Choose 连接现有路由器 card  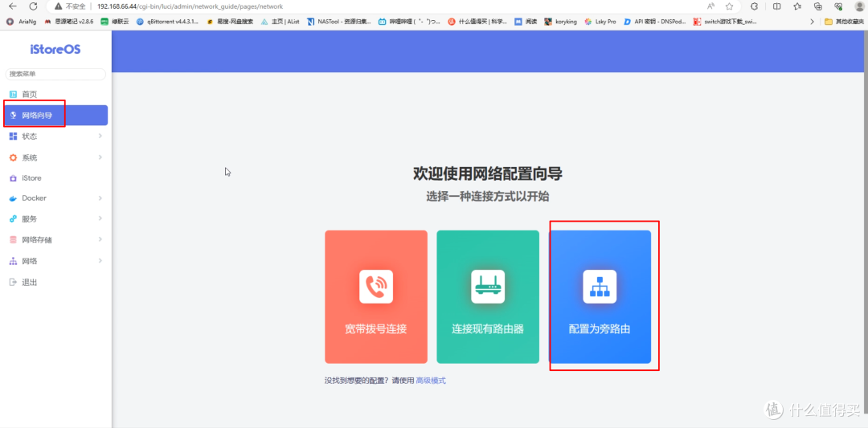point(488,297)
